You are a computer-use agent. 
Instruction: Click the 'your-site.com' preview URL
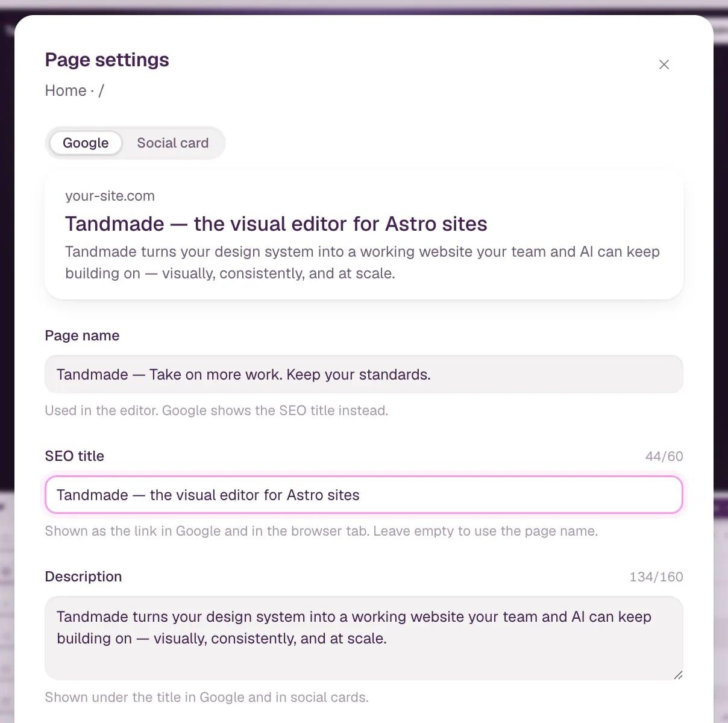tap(110, 196)
